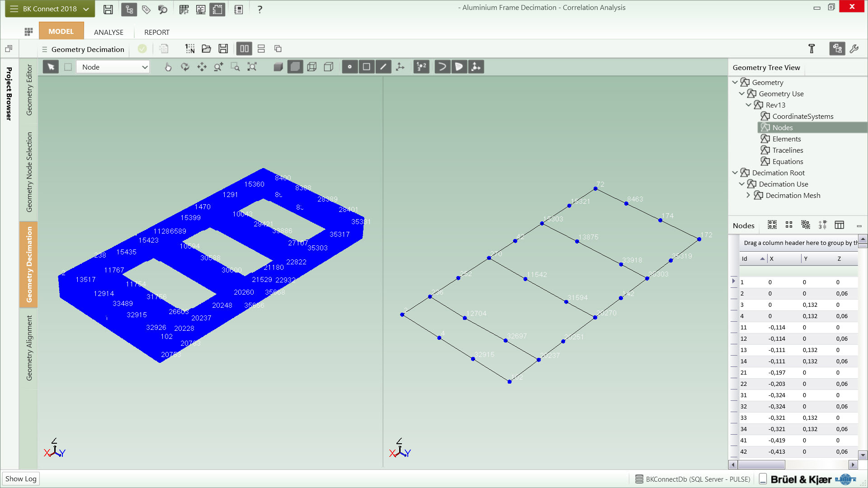This screenshot has height=488, width=868.
Task: Toggle node point display button
Action: [x=349, y=67]
